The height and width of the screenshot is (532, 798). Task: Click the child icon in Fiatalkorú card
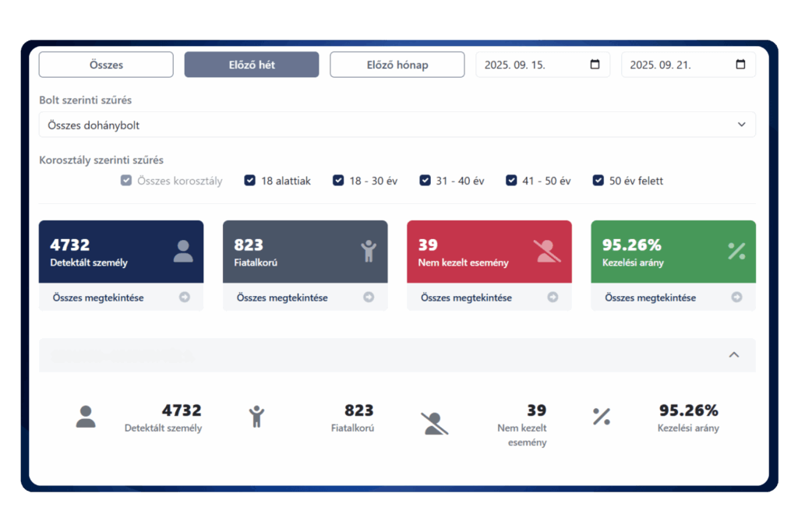[368, 251]
